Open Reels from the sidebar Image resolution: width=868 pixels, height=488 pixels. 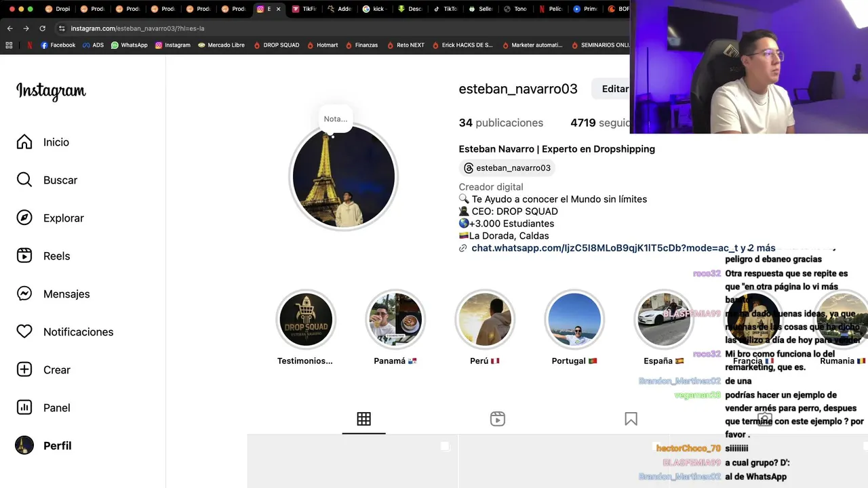tap(43, 256)
